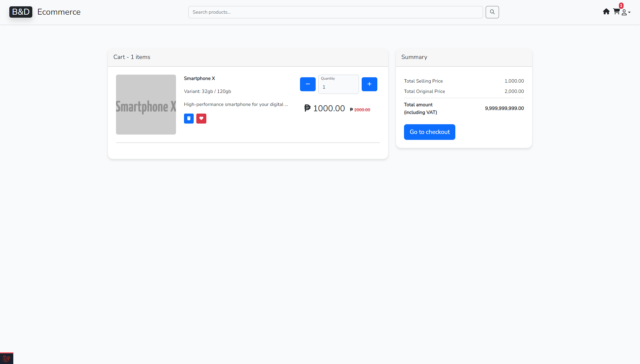Click the strikethrough original price 2000.00
The image size is (640, 364).
362,110
